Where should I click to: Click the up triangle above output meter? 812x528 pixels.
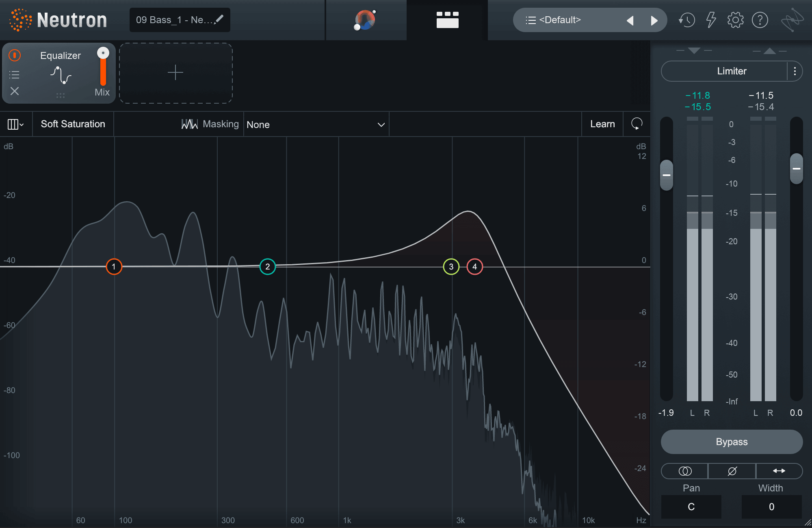click(770, 51)
